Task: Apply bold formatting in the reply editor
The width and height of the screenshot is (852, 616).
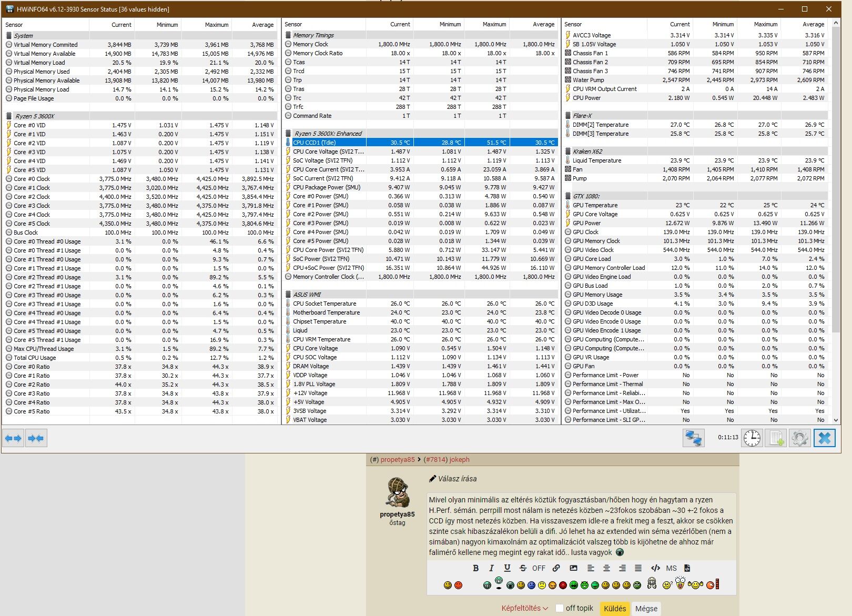Action: pyautogui.click(x=475, y=568)
